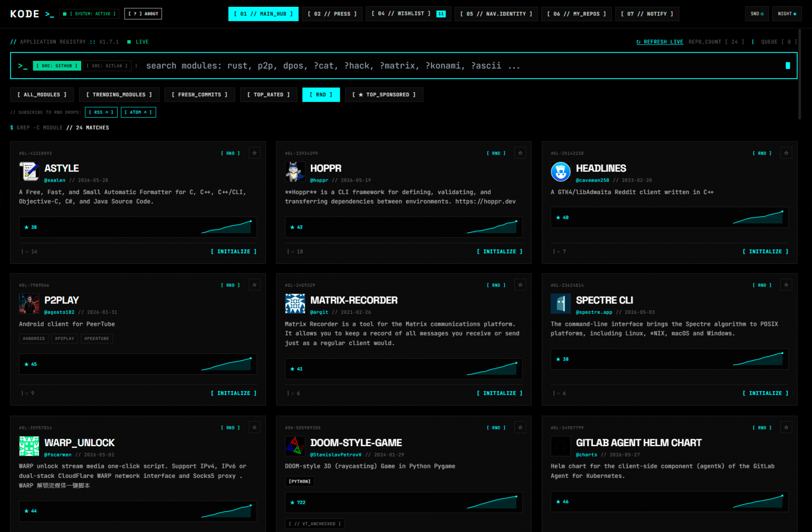Select SRC: GITLAB source toggle
The width and height of the screenshot is (812, 532).
pyautogui.click(x=107, y=66)
